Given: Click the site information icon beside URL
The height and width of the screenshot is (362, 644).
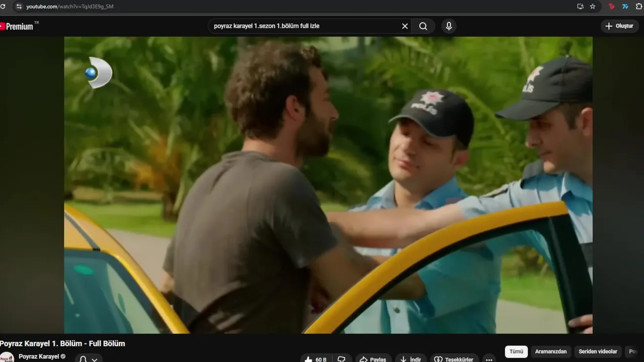Looking at the screenshot, I should 19,7.
